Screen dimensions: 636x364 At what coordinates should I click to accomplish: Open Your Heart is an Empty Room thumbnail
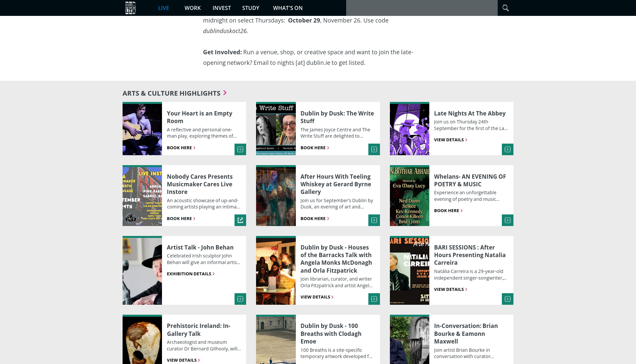(x=142, y=129)
